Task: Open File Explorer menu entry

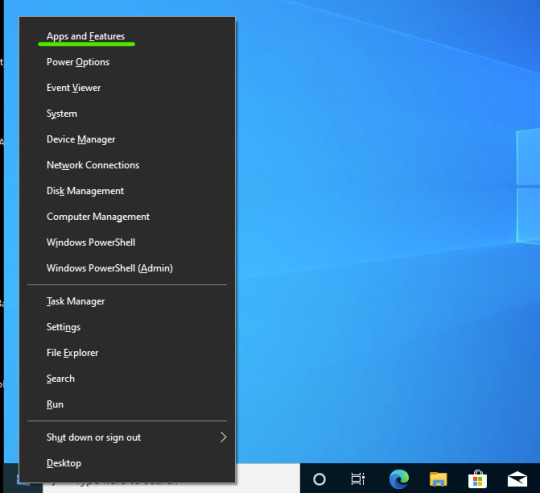Action: tap(127, 353)
